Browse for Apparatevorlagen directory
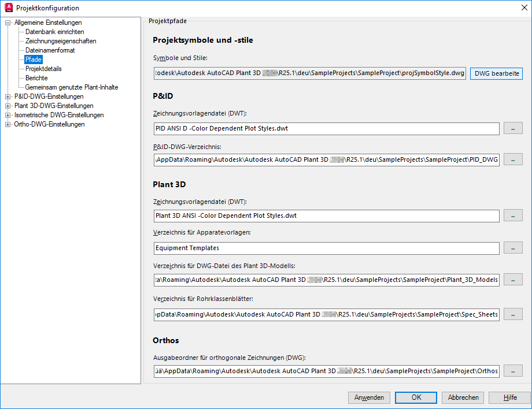This screenshot has width=532, height=409. (513, 248)
